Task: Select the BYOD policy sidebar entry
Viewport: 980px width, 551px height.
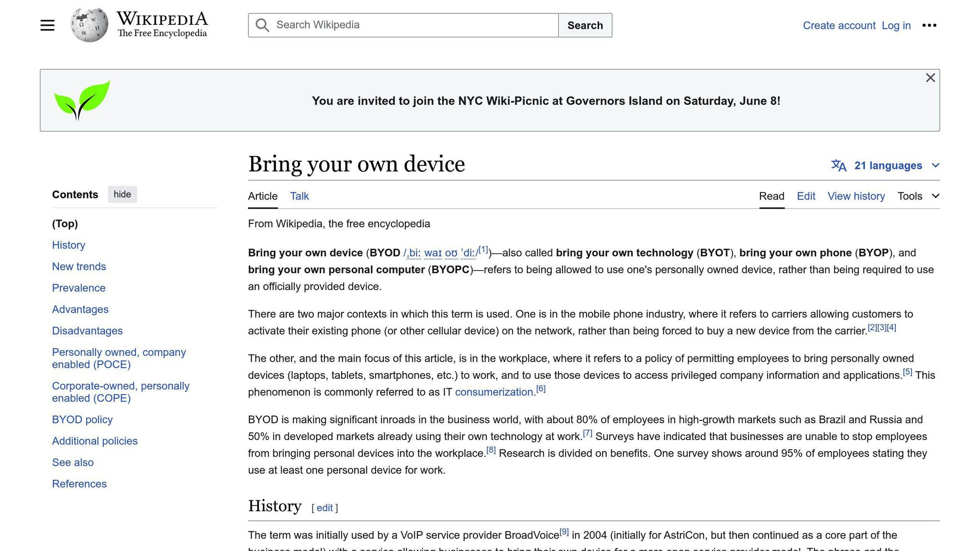Action: pos(82,419)
